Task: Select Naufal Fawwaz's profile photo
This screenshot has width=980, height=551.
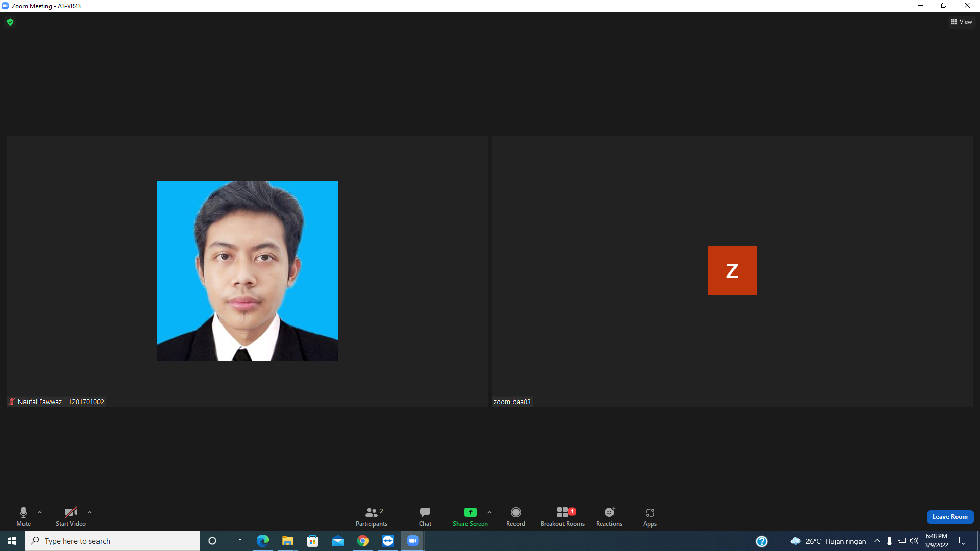Action: 248,271
